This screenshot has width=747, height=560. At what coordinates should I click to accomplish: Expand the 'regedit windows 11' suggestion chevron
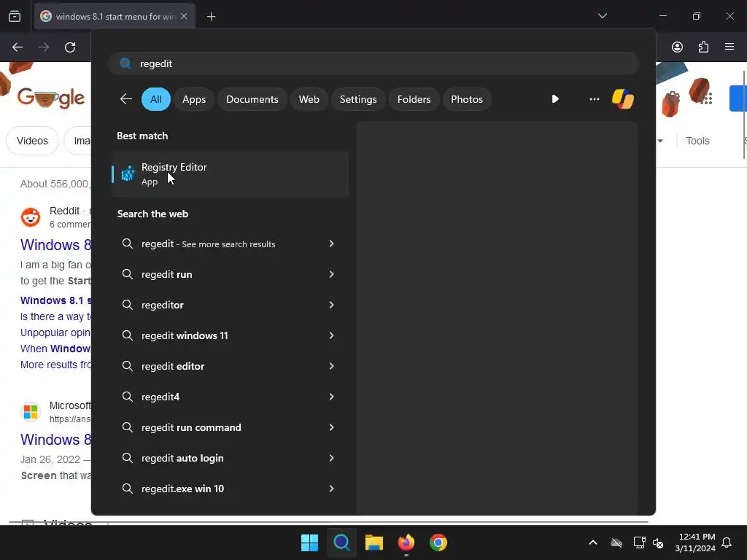332,335
